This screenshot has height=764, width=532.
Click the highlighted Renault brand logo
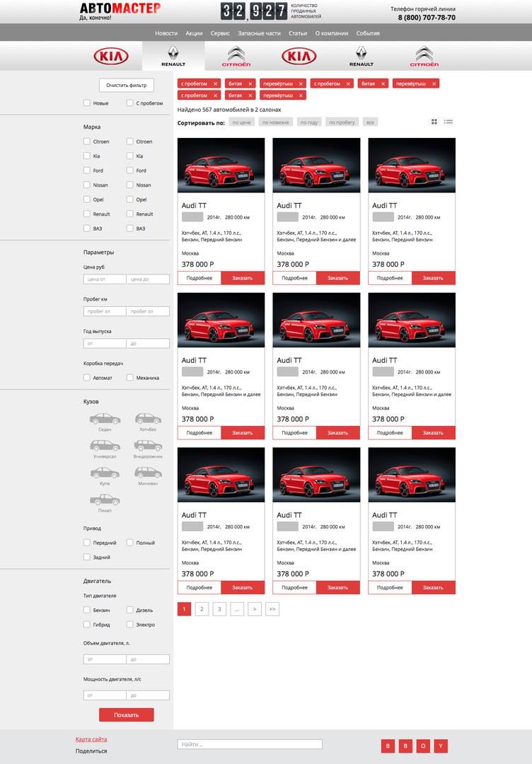pyautogui.click(x=173, y=56)
